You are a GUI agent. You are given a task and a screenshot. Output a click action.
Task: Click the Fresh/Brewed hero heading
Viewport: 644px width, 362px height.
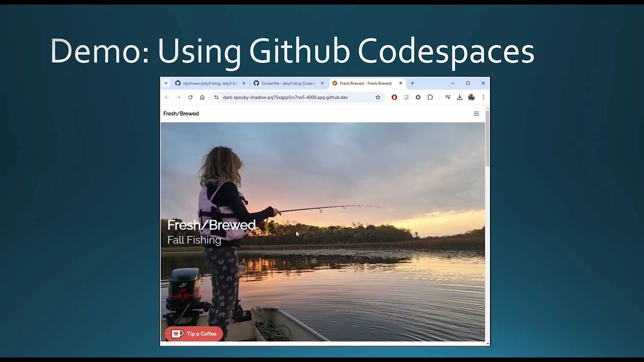tap(211, 225)
